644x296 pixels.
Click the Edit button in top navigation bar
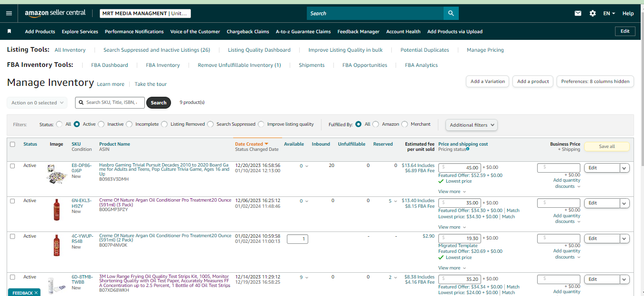625,31
